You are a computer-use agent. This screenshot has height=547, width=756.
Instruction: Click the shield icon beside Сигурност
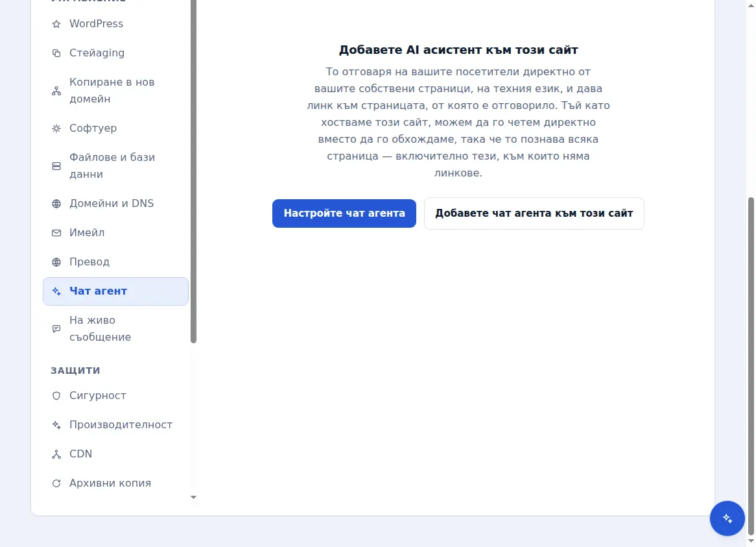coord(56,396)
